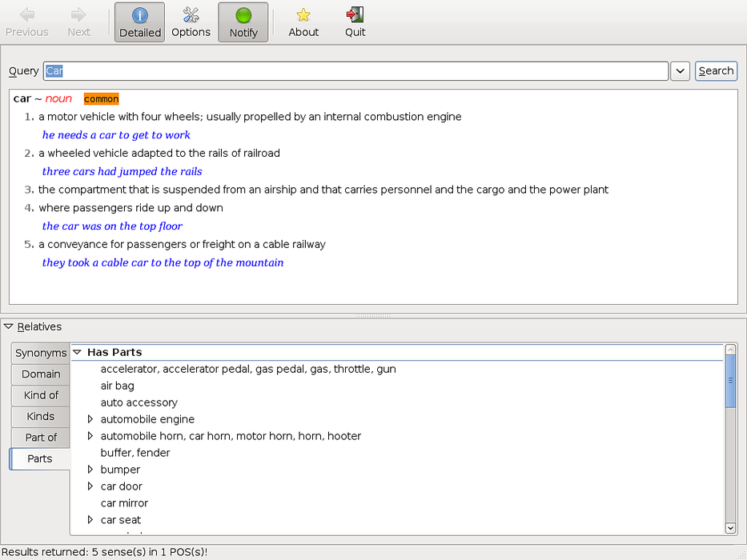This screenshot has width=747, height=560.
Task: Open the Kind of tab
Action: pos(41,395)
